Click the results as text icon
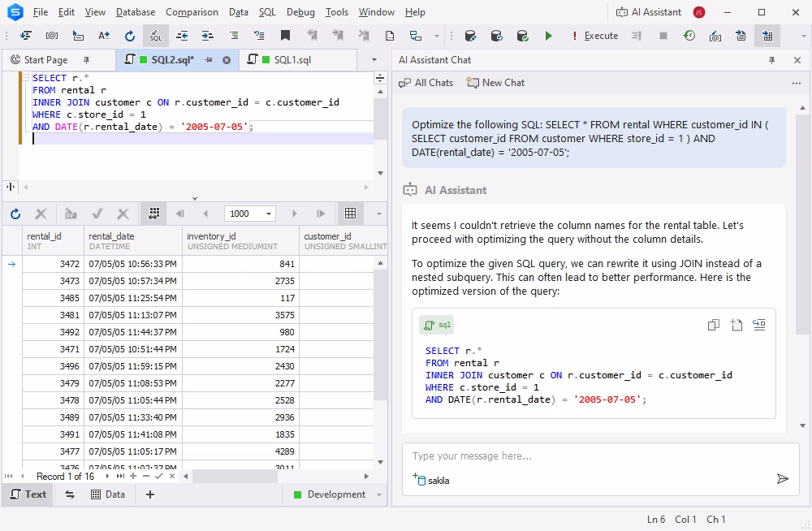 [x=741, y=36]
